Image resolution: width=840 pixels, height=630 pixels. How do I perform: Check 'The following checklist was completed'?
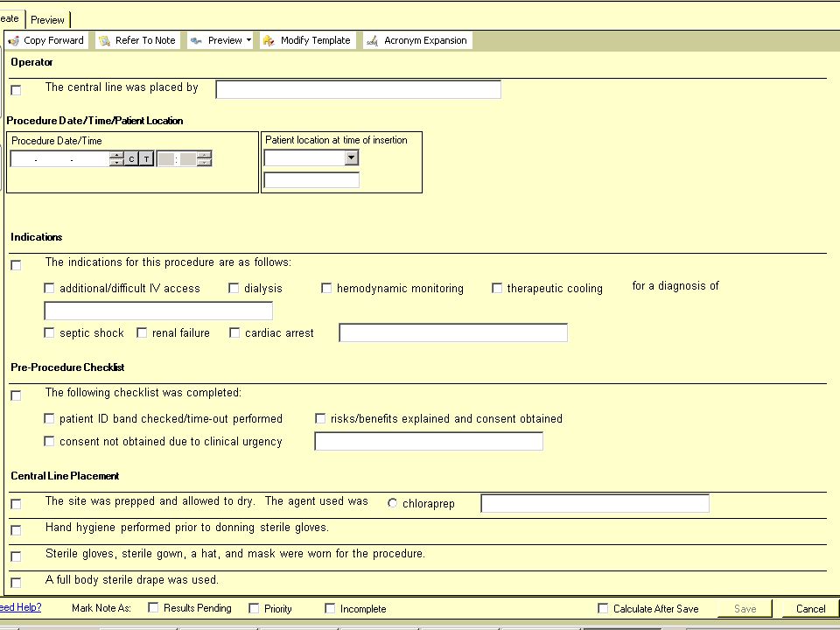[16, 395]
